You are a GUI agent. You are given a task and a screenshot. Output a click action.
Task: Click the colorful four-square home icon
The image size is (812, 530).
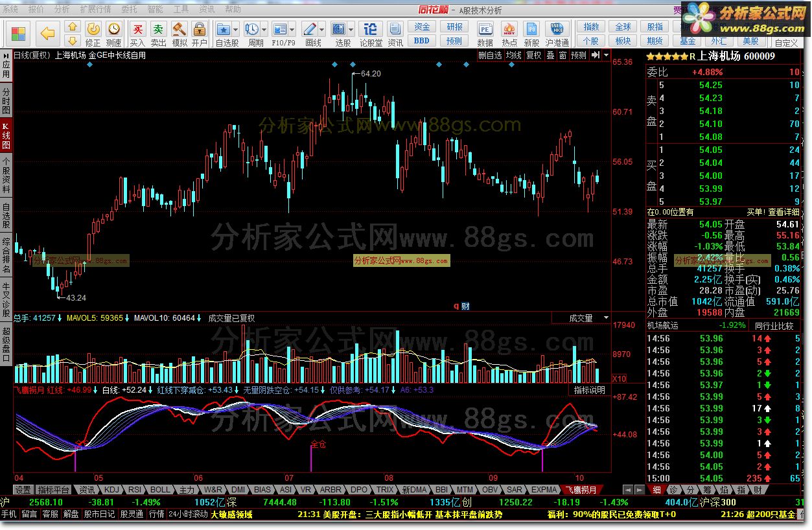tap(18, 34)
